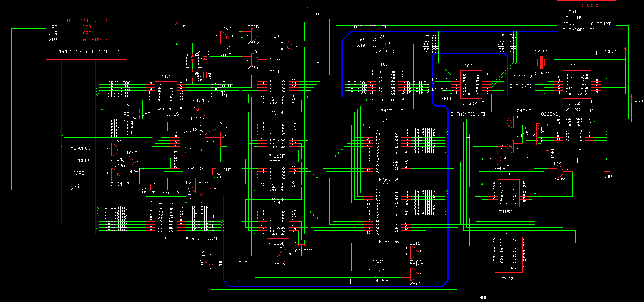644x302 pixels.
Task: Select the IC15 HM65756 RAM chip
Action: tap(387, 212)
